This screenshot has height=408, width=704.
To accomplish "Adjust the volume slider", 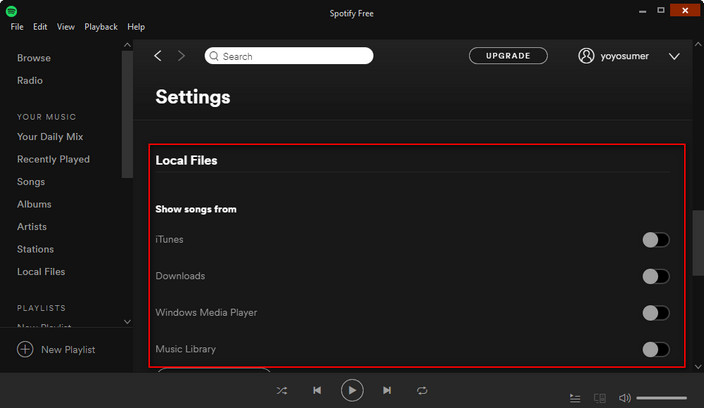I will pyautogui.click(x=661, y=398).
